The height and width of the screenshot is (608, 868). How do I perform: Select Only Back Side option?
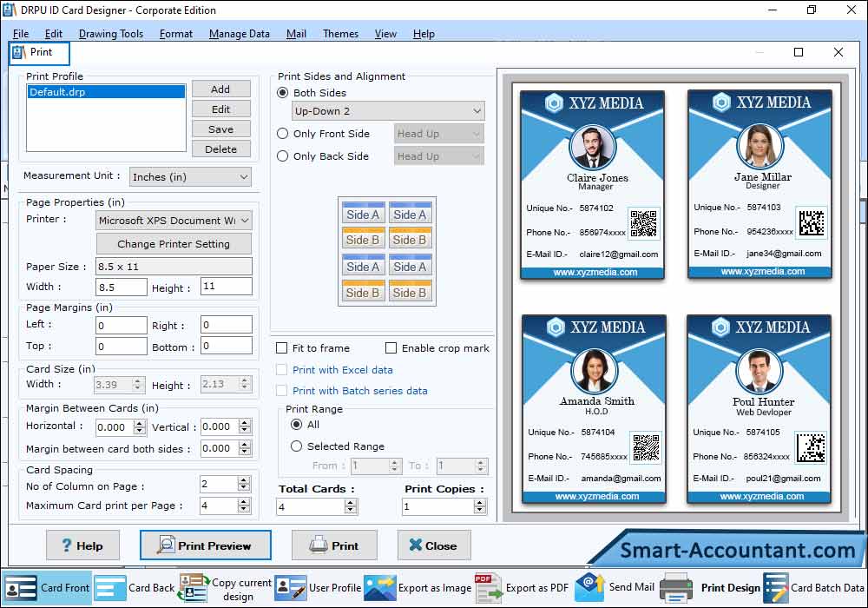point(282,156)
